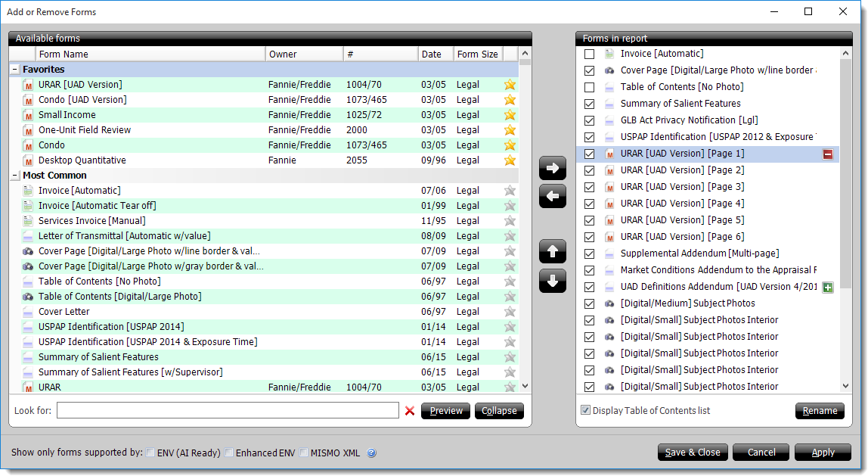Click green plus icon on UAD Definitions Addendum

point(828,288)
